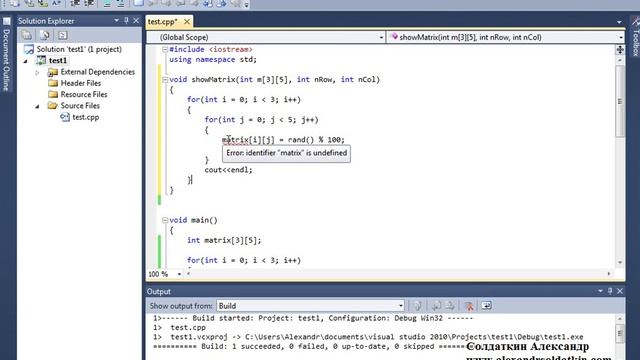Pin the Solution Explorer panel with auto-hide icon

[126, 20]
